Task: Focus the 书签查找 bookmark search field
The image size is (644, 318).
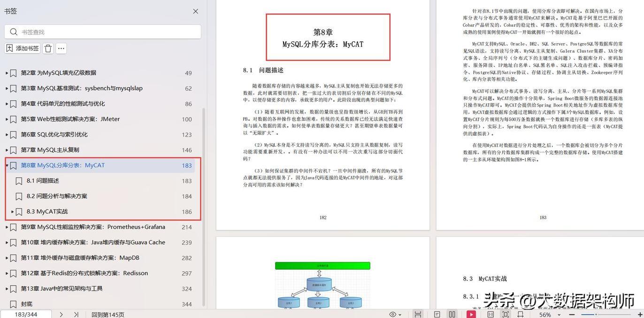Action: [x=103, y=32]
